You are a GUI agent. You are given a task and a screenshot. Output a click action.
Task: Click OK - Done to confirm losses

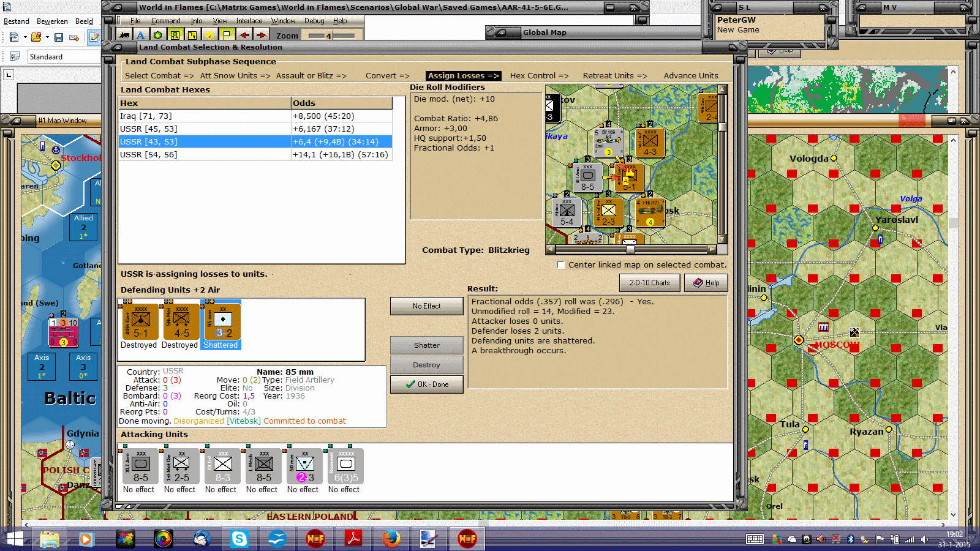427,384
